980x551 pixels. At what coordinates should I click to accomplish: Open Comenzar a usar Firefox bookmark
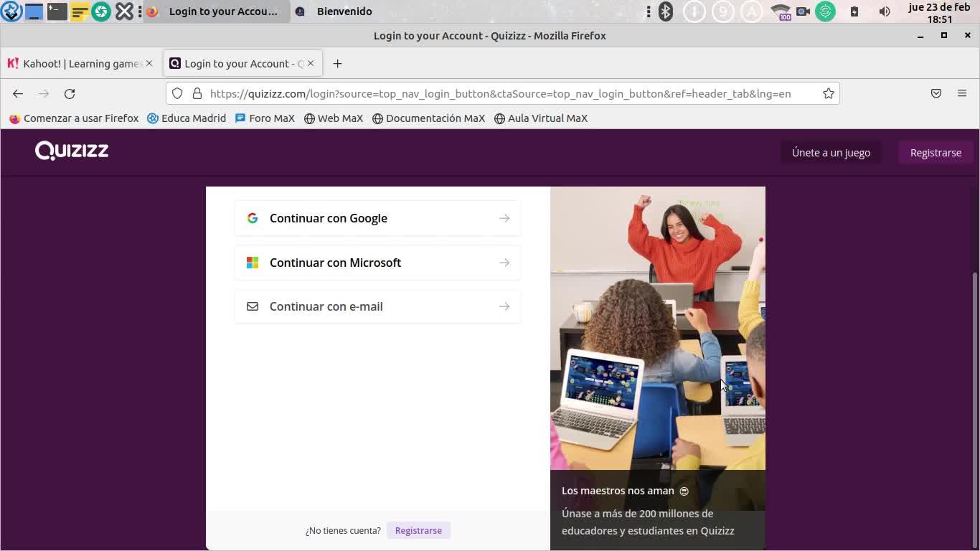point(74,118)
